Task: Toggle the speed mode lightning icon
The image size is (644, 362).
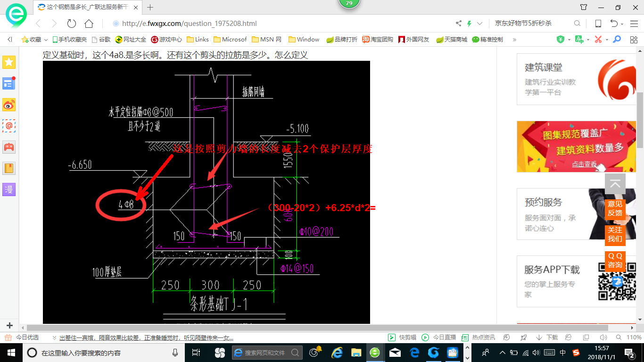Action: click(469, 24)
